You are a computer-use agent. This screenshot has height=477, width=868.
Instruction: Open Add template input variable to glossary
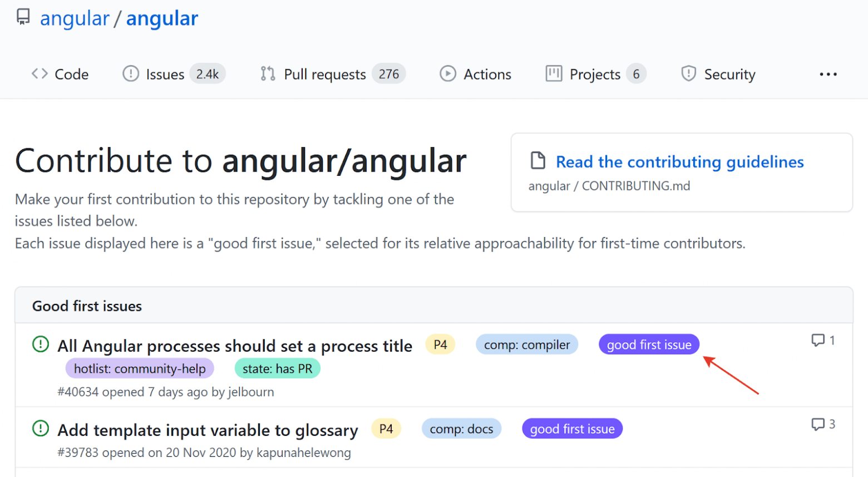(x=208, y=430)
